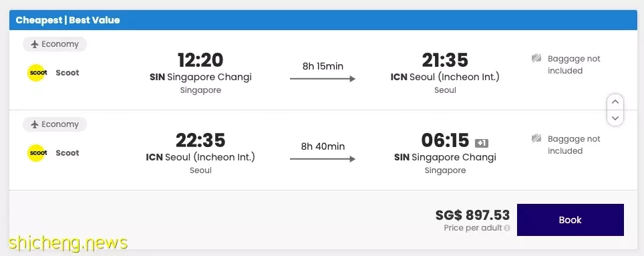644x256 pixels.
Task: Click the Scoot logo on return flight
Action: click(x=36, y=153)
